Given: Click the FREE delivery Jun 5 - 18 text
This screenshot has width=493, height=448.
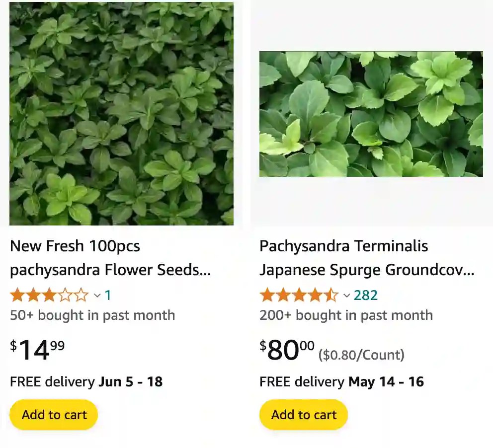Looking at the screenshot, I should click(x=87, y=381).
